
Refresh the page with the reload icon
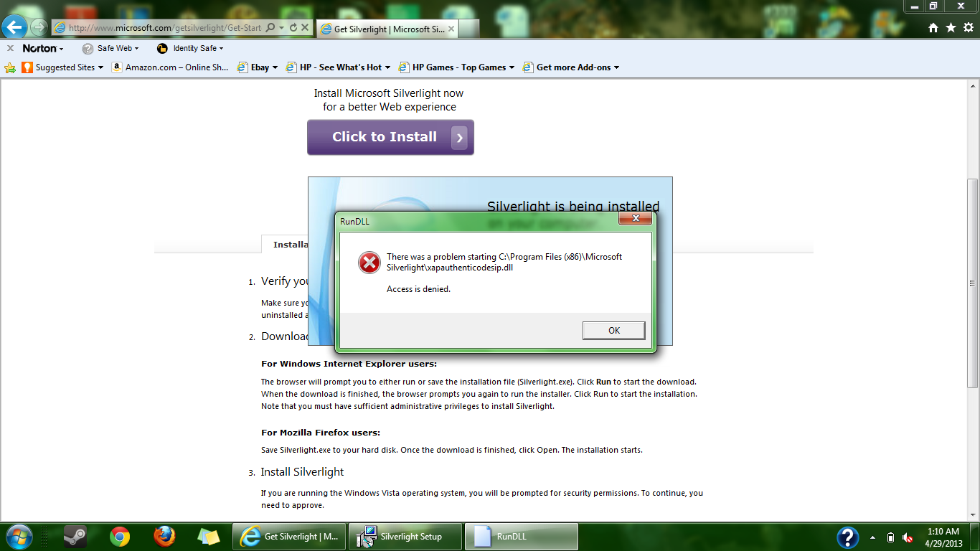tap(293, 28)
